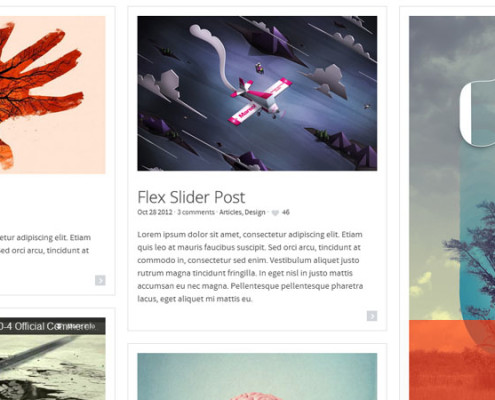Image resolution: width=495 pixels, height=400 pixels.
Task: Open the Flex Slider Post title
Action: click(x=191, y=197)
